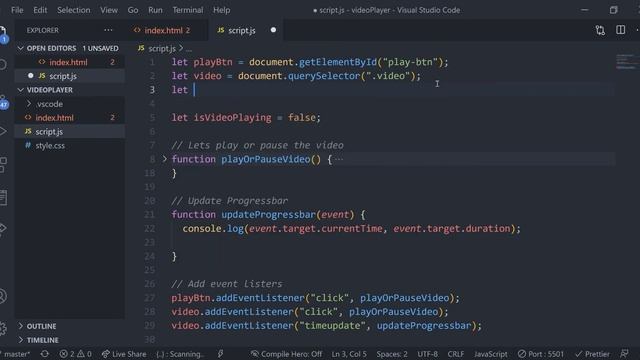Image resolution: width=640 pixels, height=360 pixels.
Task: Click the unsaved dot on script.js tab
Action: tap(273, 30)
